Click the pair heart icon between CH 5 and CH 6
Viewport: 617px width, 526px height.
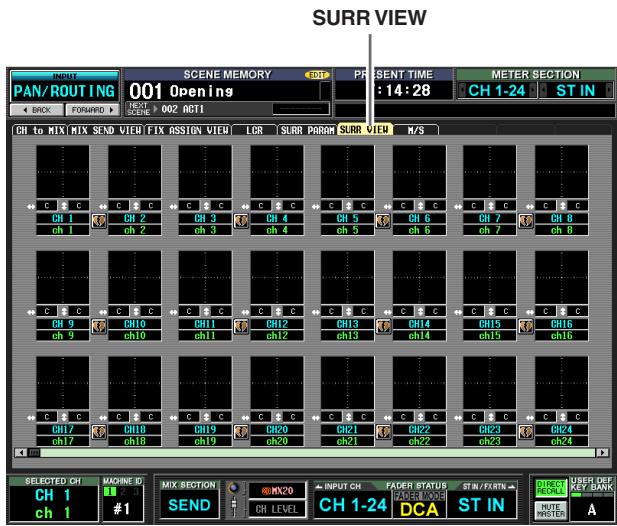(383, 221)
